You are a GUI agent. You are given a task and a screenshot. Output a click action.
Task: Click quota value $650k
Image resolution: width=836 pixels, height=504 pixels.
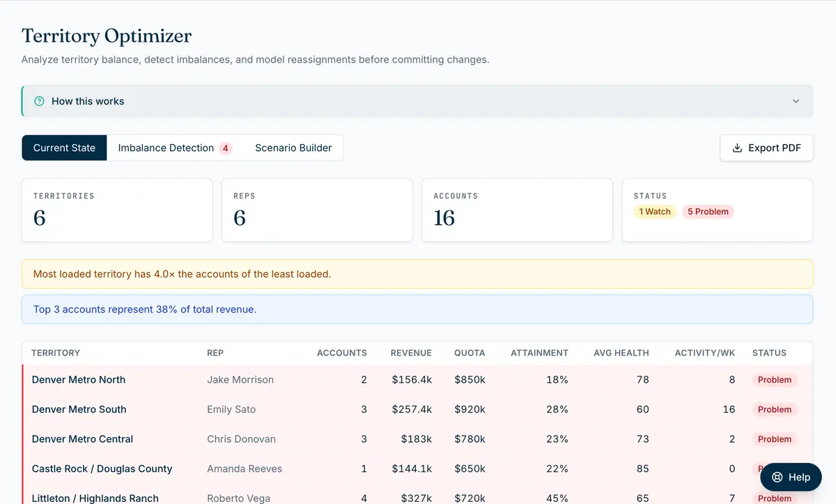click(x=470, y=468)
